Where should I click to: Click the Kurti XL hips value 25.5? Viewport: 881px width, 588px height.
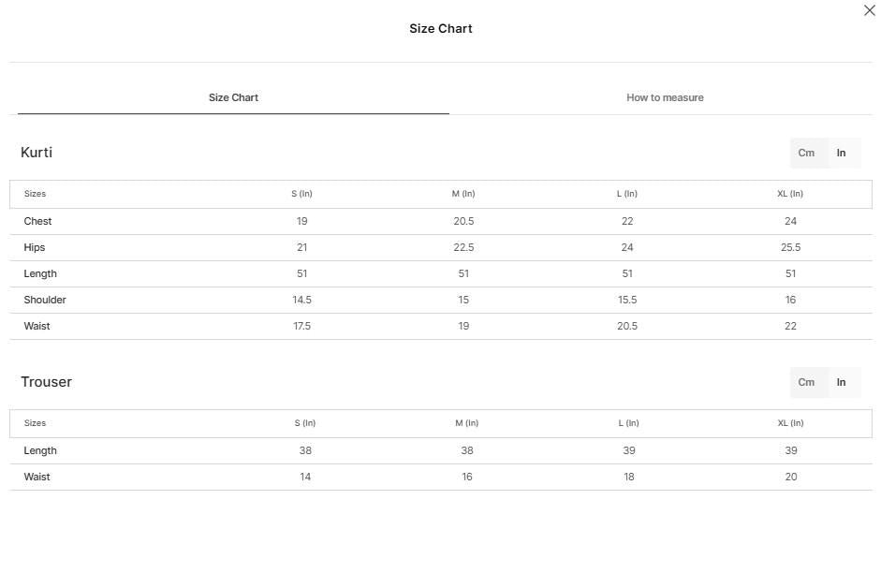(790, 247)
